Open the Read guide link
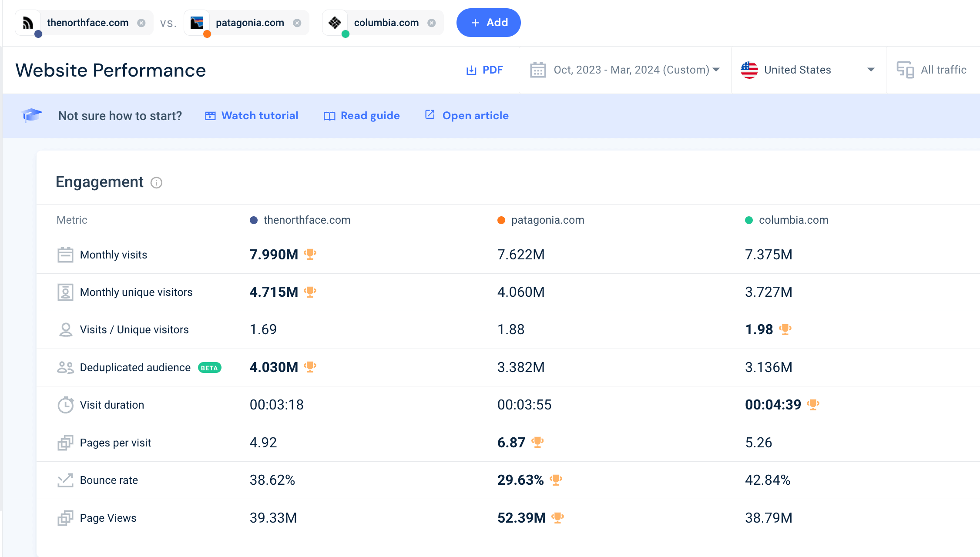Image resolution: width=980 pixels, height=557 pixels. 362,116
